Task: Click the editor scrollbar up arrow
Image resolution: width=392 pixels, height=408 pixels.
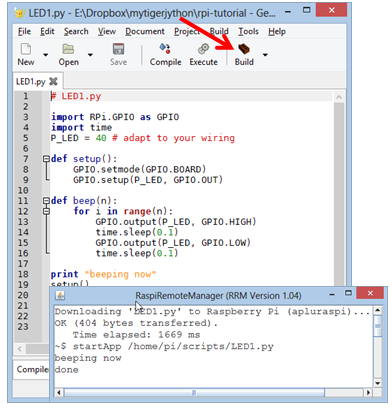Action: (x=339, y=97)
